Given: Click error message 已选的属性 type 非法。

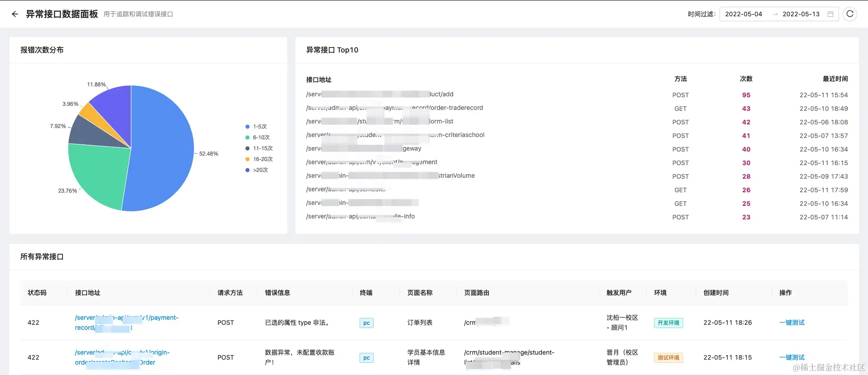Looking at the screenshot, I should pos(299,323).
